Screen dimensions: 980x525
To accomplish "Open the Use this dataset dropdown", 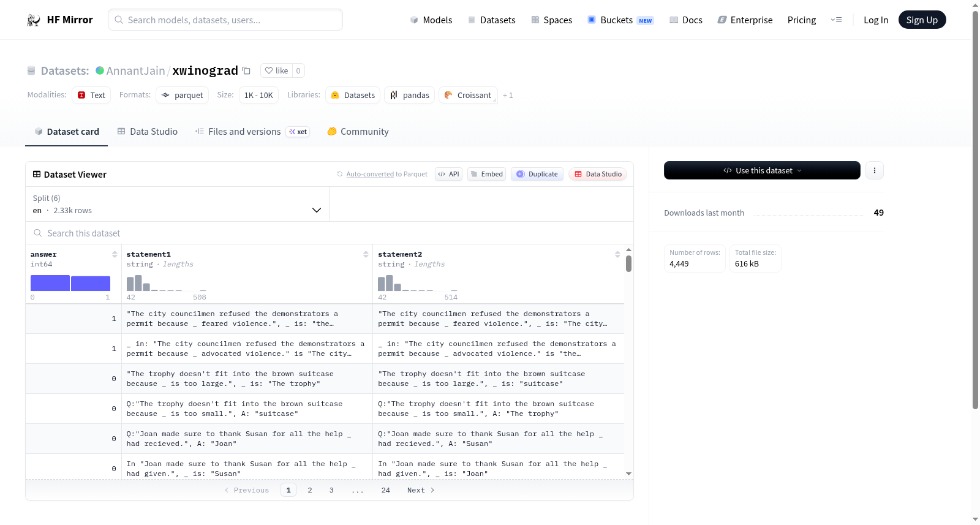I will click(762, 170).
